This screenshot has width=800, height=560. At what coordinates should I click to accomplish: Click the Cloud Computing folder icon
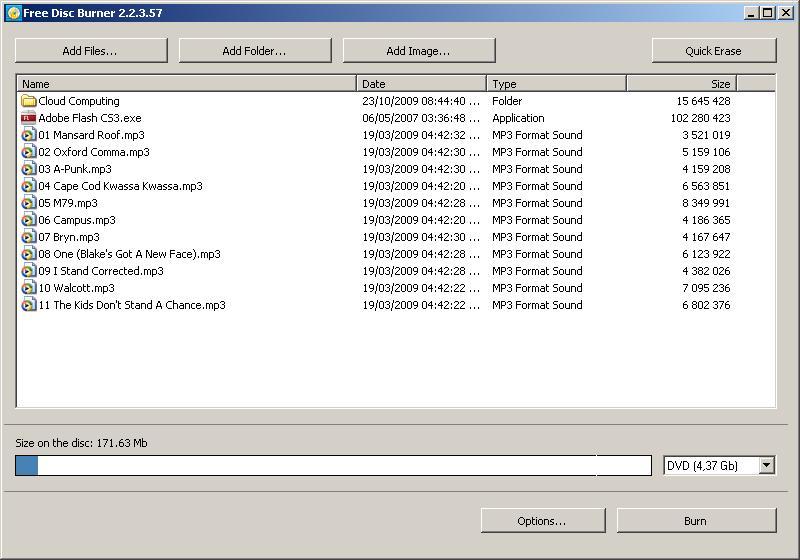click(x=29, y=101)
